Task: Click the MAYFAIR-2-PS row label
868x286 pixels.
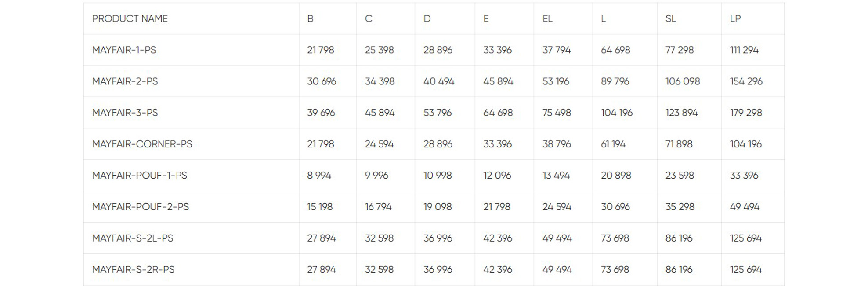Action: pyautogui.click(x=125, y=81)
